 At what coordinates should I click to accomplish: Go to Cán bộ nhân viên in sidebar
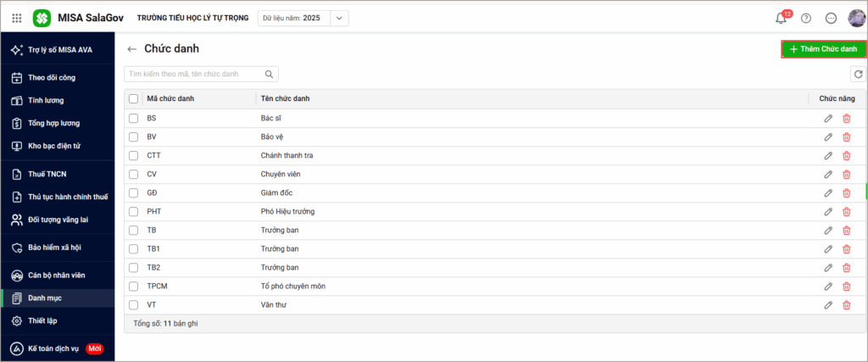(56, 276)
